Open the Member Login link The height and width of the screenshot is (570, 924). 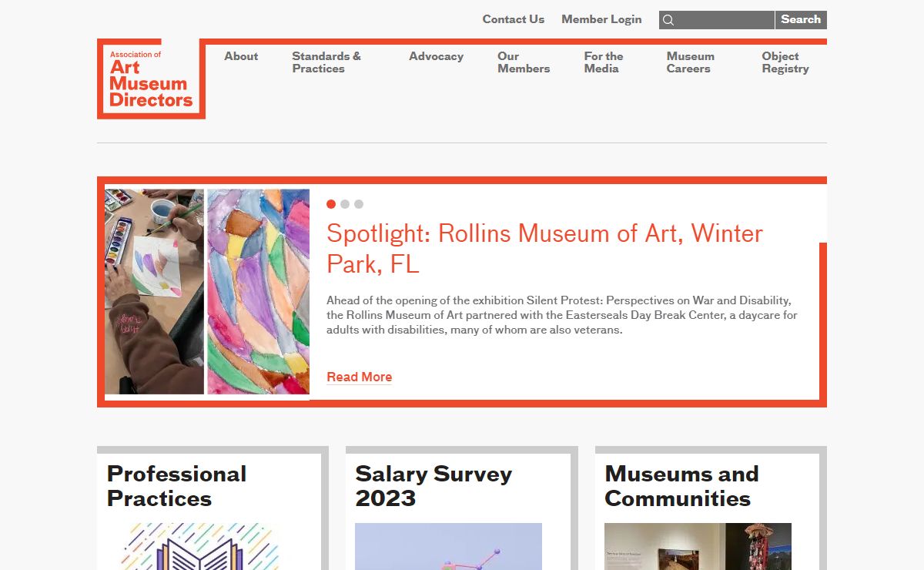pyautogui.click(x=601, y=19)
